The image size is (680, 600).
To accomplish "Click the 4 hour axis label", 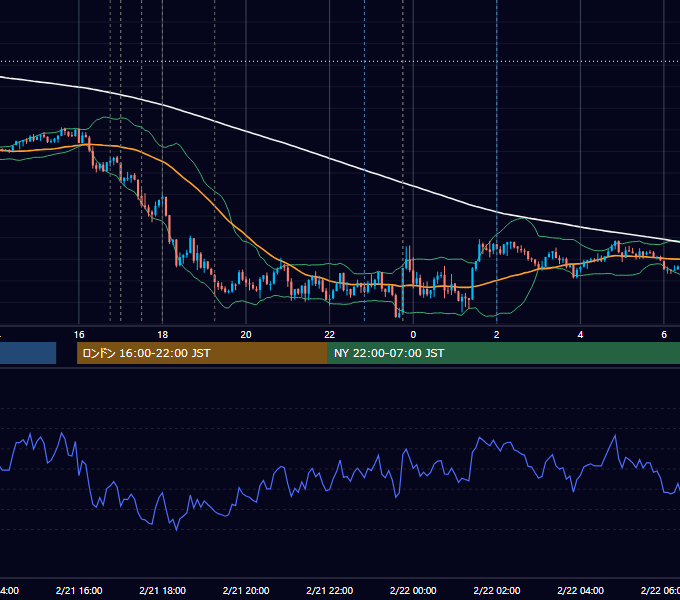I will point(580,335).
